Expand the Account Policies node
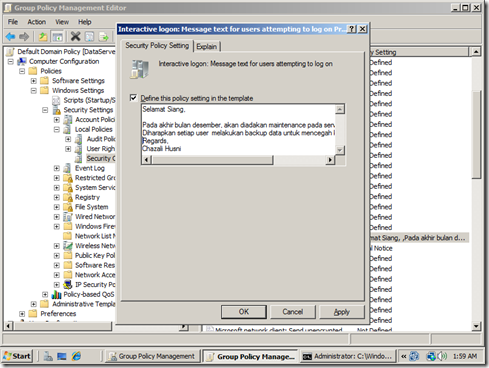 [57, 120]
